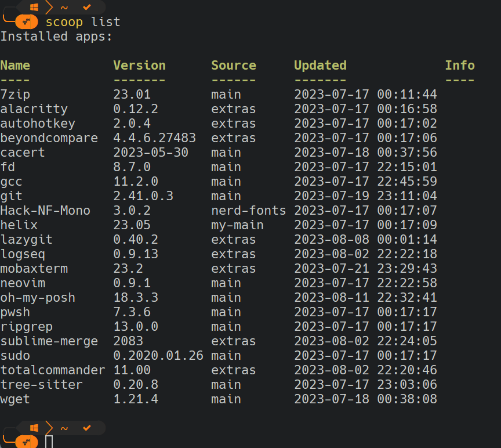Click the tilde path in the bottom prompt

64,428
